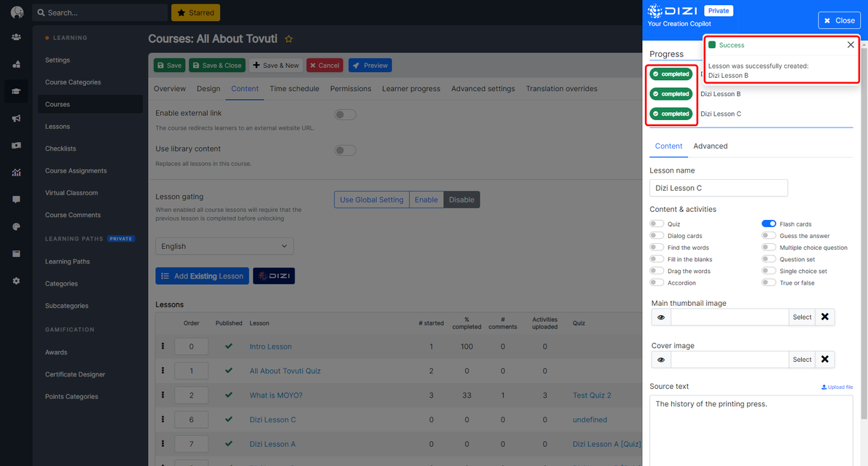Open the Learner progress tab
This screenshot has height=466, width=868.
(411, 88)
